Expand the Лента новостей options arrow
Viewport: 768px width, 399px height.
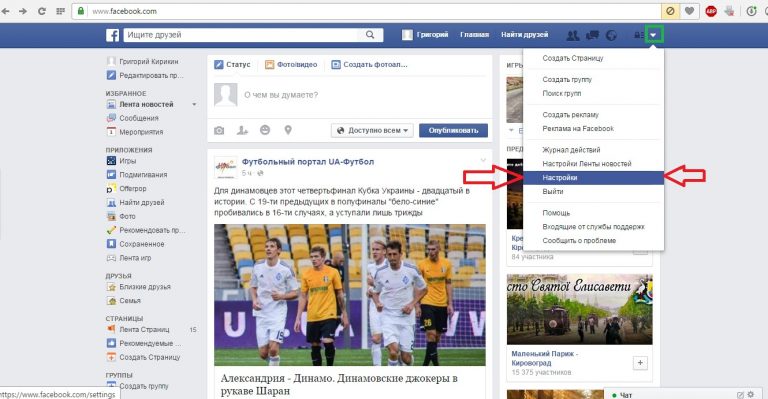[194, 104]
